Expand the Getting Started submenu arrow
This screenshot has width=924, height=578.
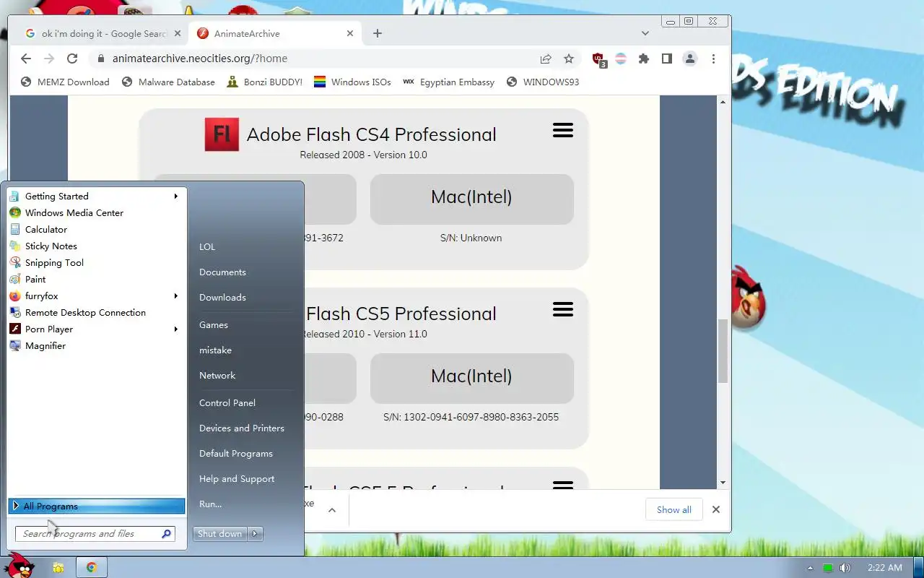pos(175,197)
